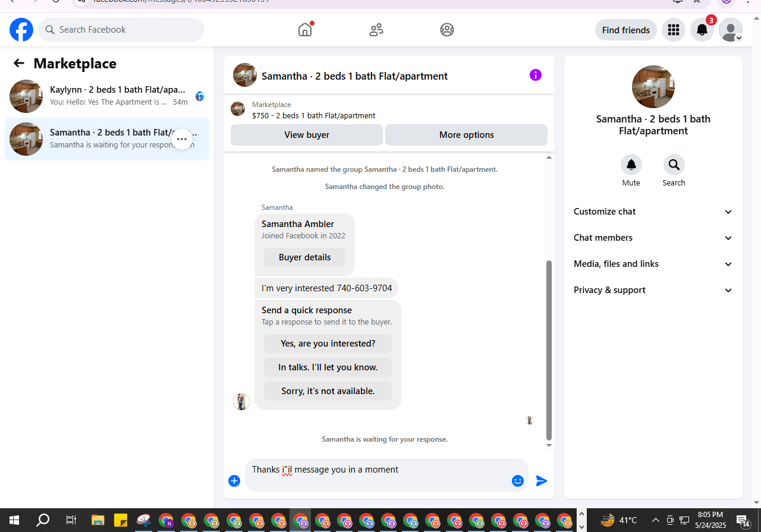Click More options button
This screenshot has height=532, width=761.
point(466,135)
